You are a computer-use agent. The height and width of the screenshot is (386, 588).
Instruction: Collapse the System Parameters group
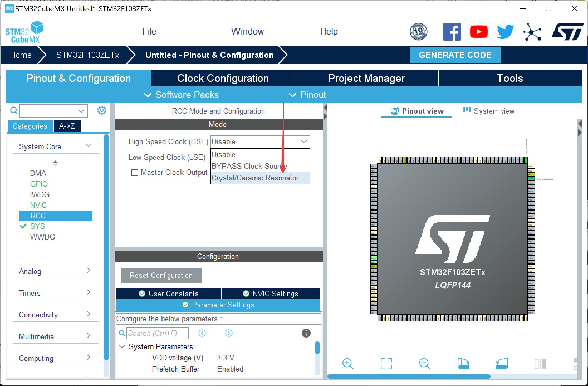(x=122, y=347)
